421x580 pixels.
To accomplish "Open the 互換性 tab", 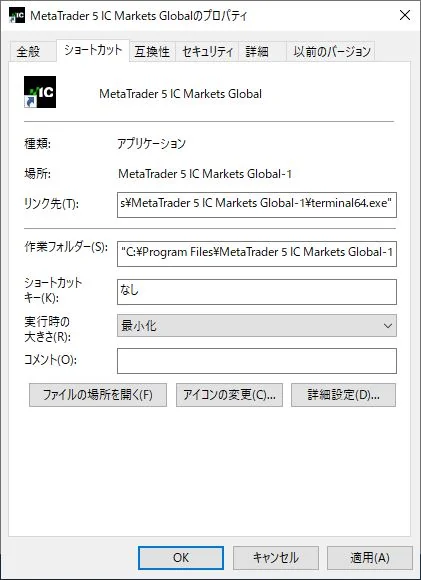I will coord(152,51).
